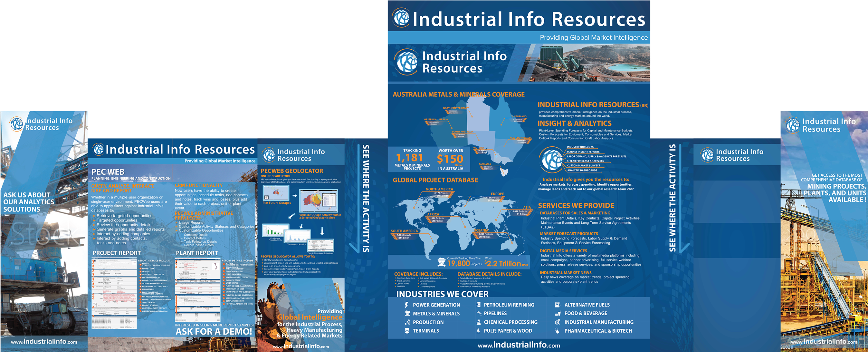Click www.industrialinfo.com at center panel bottom
Screen dimensions: 868x352
pyautogui.click(x=519, y=345)
